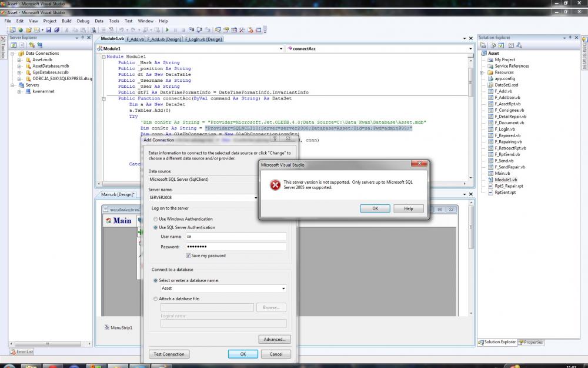Switch to the Properties panel tab
This screenshot has height=368, width=588.
(530, 343)
